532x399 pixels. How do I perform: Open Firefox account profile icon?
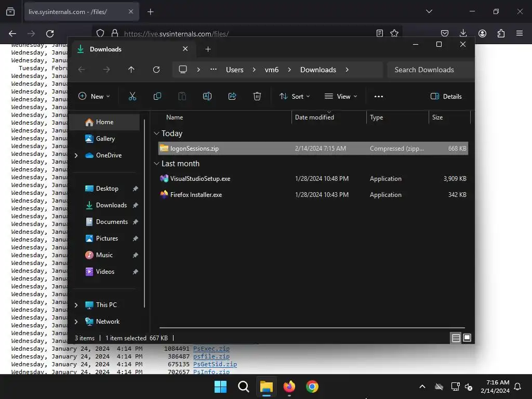(482, 33)
